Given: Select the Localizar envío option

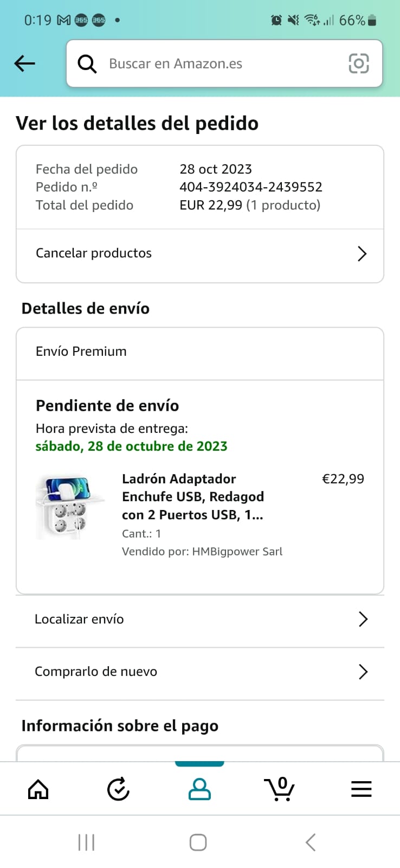Looking at the screenshot, I should pyautogui.click(x=79, y=619).
